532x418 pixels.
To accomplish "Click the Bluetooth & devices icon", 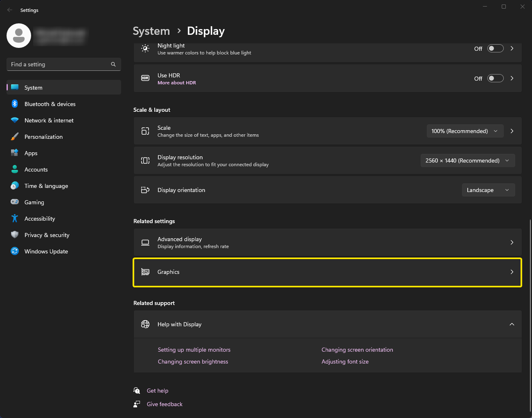I will 15,104.
